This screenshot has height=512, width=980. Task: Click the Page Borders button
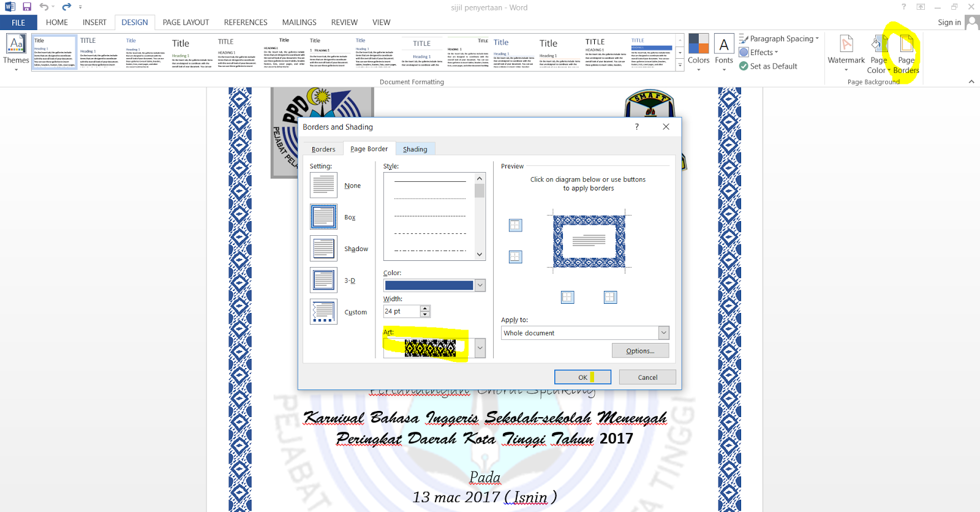point(907,54)
